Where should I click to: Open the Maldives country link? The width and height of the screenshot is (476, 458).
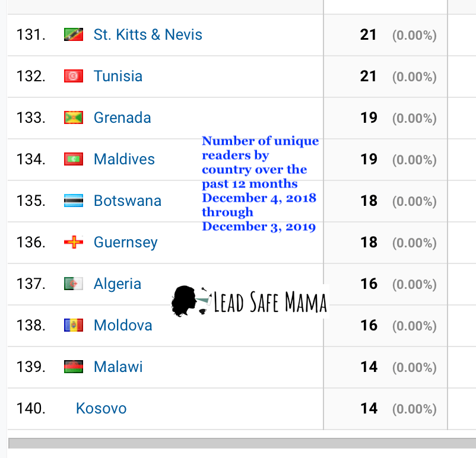tap(124, 160)
